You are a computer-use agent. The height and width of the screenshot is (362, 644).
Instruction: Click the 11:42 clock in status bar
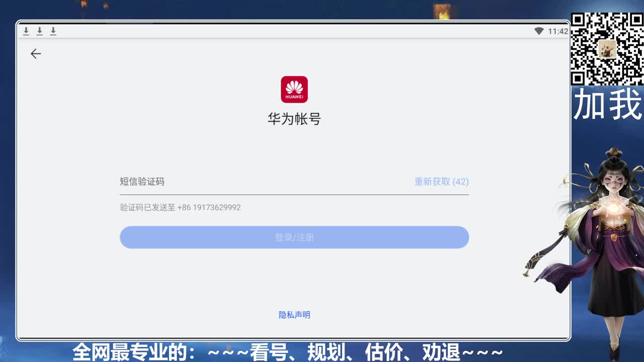point(558,31)
